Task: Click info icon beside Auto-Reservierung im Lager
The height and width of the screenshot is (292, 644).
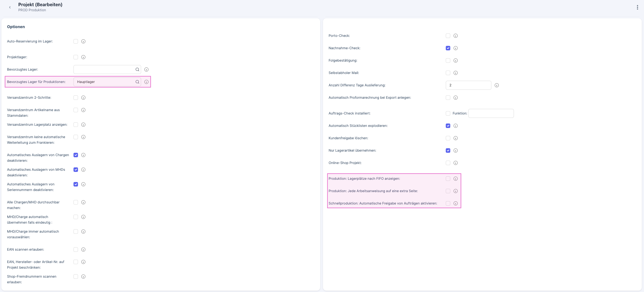Action: 83,41
